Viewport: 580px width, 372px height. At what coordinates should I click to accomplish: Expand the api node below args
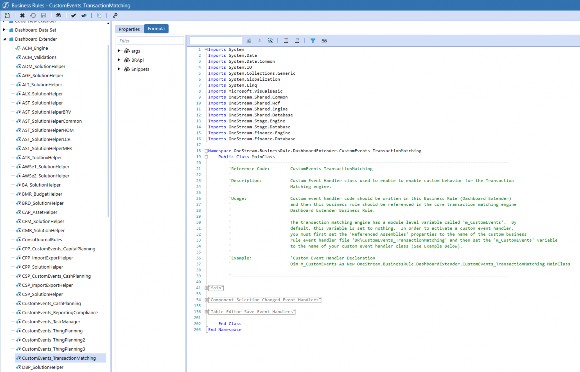119,60
